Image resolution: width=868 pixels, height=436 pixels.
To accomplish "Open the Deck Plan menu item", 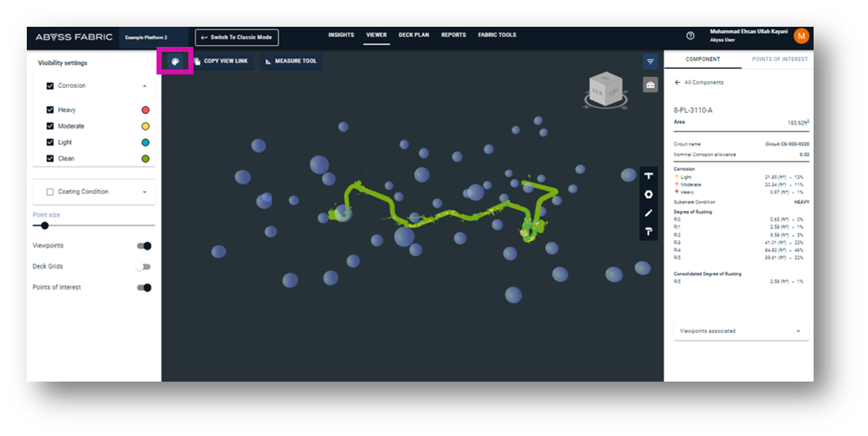I will point(413,35).
